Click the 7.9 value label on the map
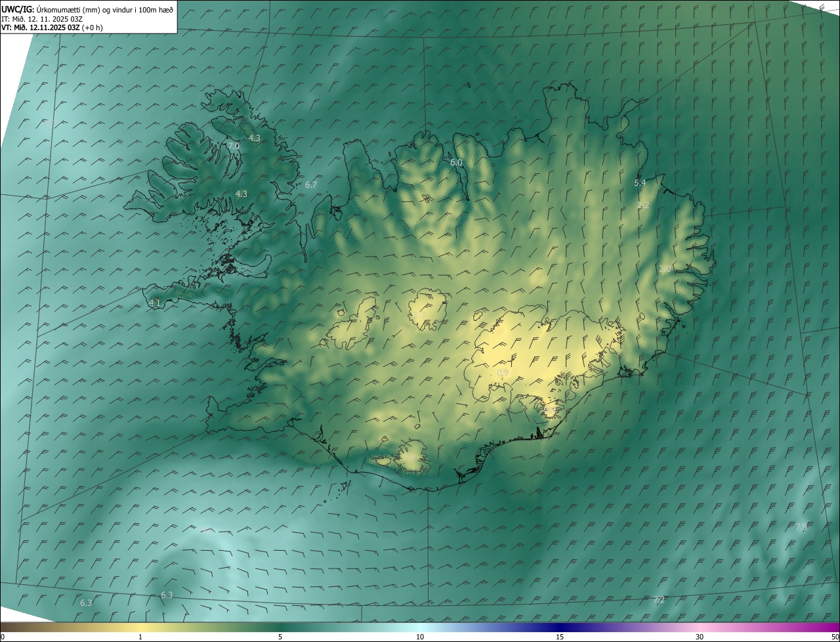This screenshot has width=840, height=642. [x=801, y=527]
